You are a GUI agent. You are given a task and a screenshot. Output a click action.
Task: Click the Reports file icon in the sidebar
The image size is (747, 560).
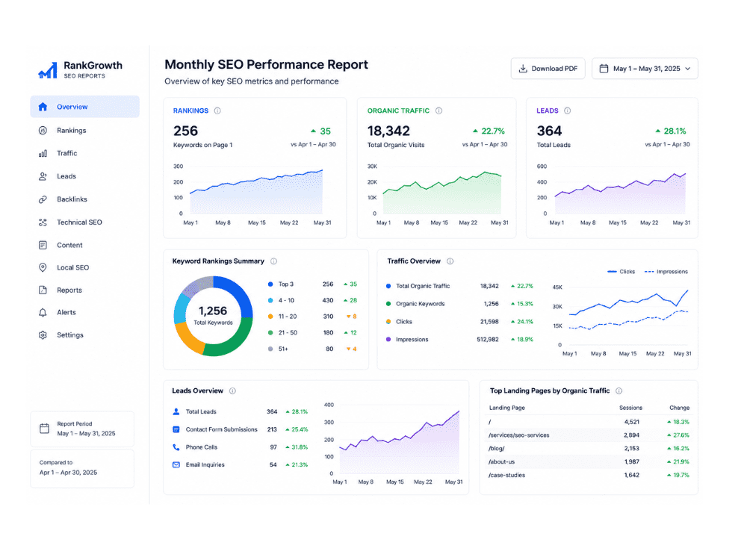pos(43,290)
